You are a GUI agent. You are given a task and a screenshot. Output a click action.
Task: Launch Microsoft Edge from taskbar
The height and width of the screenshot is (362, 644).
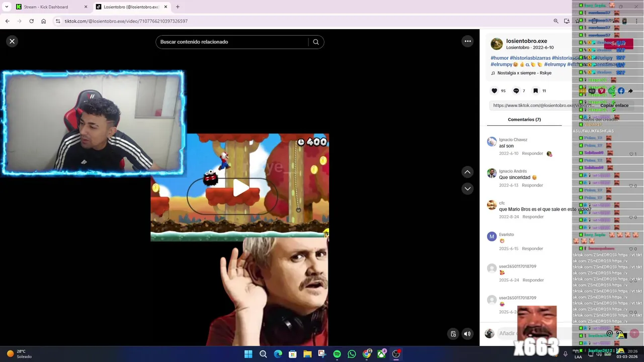[x=278, y=354]
